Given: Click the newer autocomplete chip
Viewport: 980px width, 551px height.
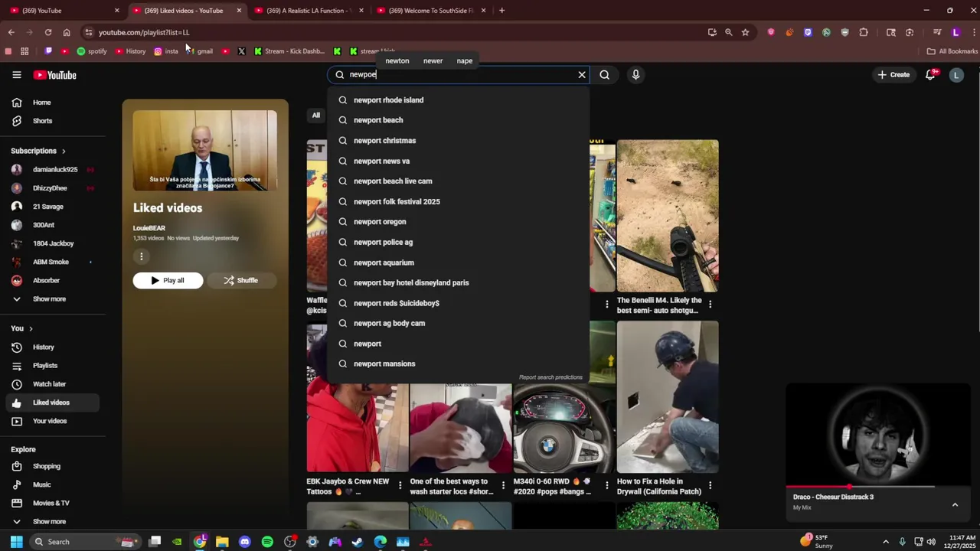Looking at the screenshot, I should click(x=433, y=60).
